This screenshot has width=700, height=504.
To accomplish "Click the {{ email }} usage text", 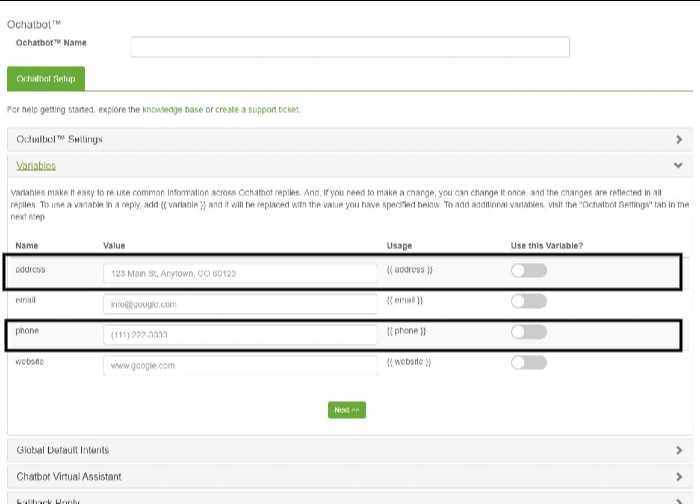I will tap(404, 300).
